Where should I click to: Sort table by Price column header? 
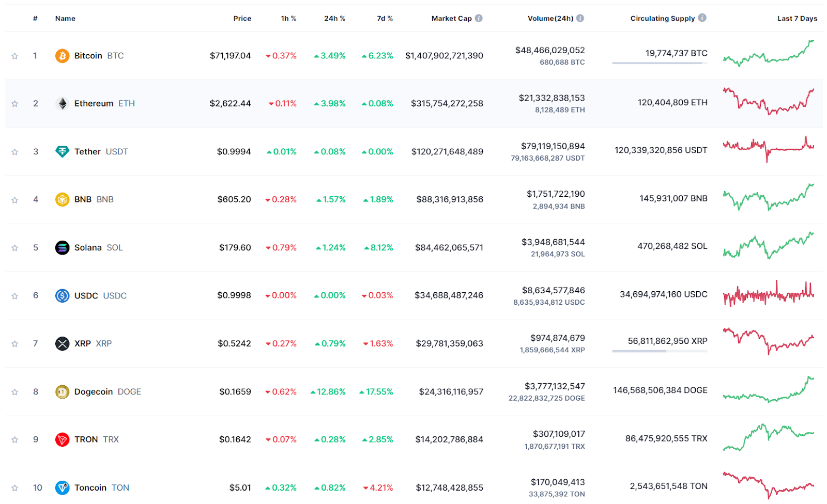(x=242, y=19)
